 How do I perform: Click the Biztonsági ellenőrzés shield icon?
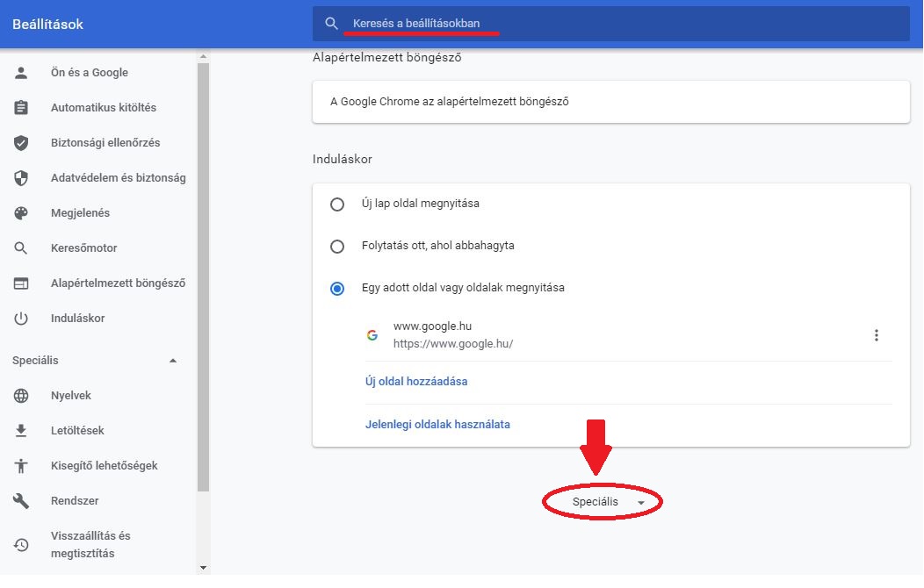20,143
